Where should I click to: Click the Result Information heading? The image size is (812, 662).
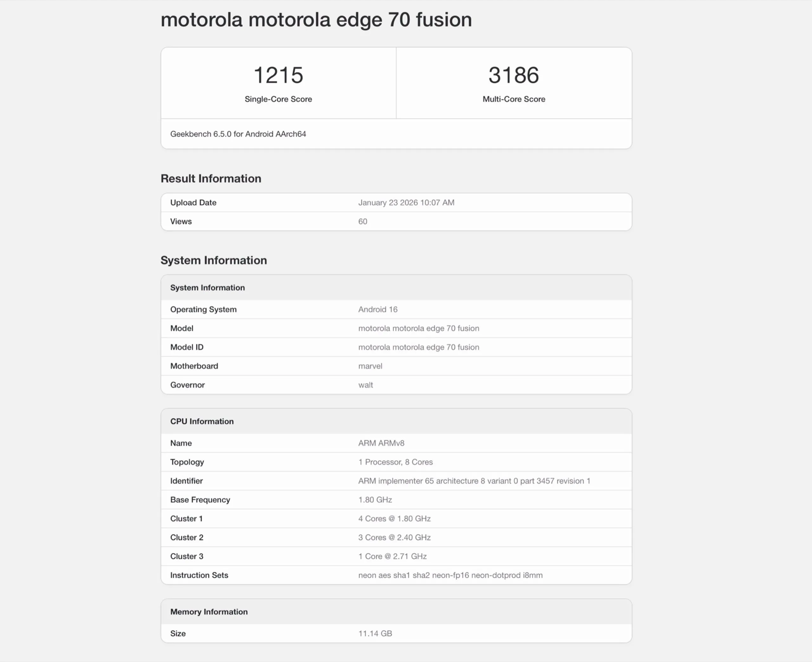(x=211, y=178)
